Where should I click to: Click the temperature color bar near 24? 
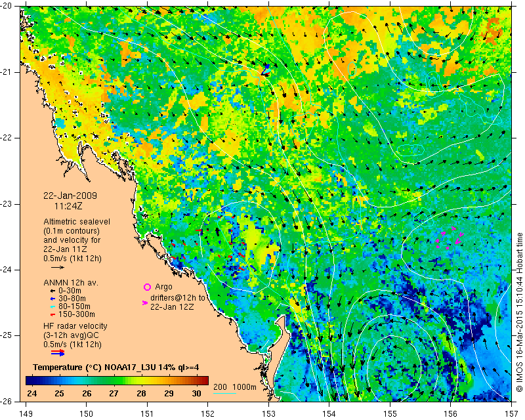32,381
